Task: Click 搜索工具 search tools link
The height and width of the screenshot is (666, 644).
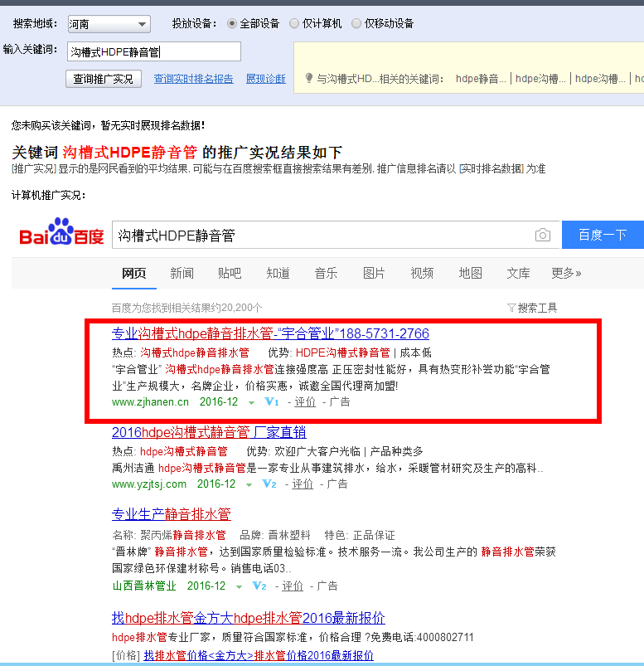Action: pos(537,308)
